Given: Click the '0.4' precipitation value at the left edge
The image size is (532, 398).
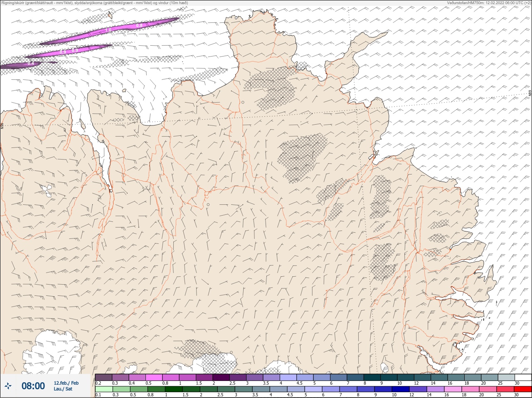Looking at the screenshot, I should click(x=31, y=64).
